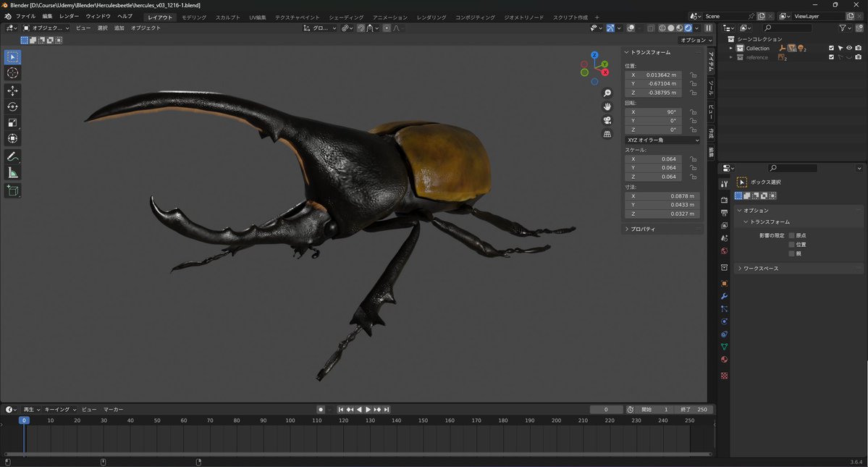Screen dimensions: 868x467
Task: Select the Move tool in viewport toolbar
Action: (12, 91)
